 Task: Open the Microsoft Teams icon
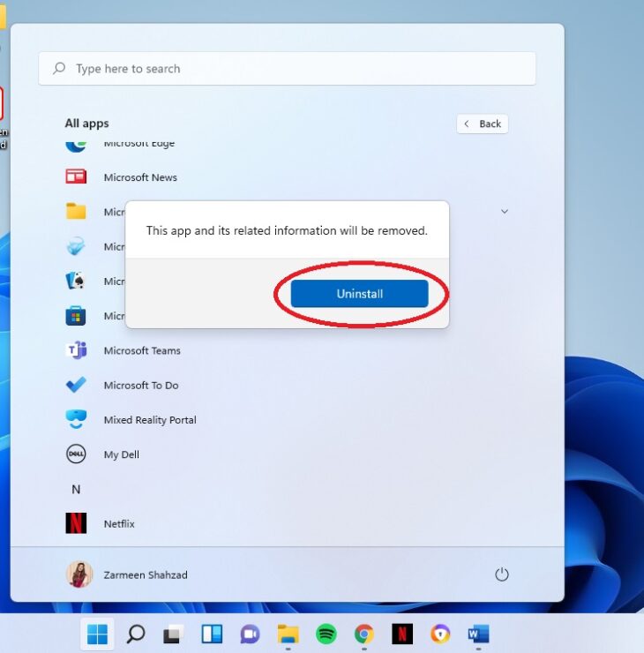(x=76, y=350)
